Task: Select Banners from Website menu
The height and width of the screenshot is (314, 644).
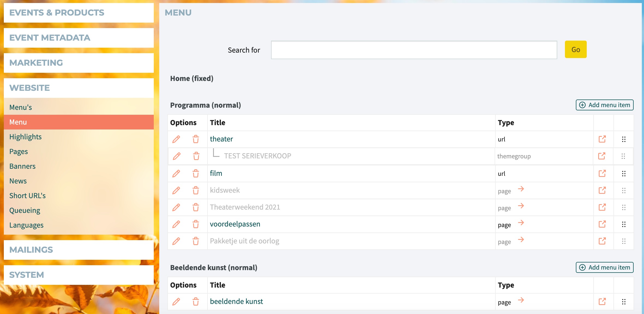Action: (22, 166)
